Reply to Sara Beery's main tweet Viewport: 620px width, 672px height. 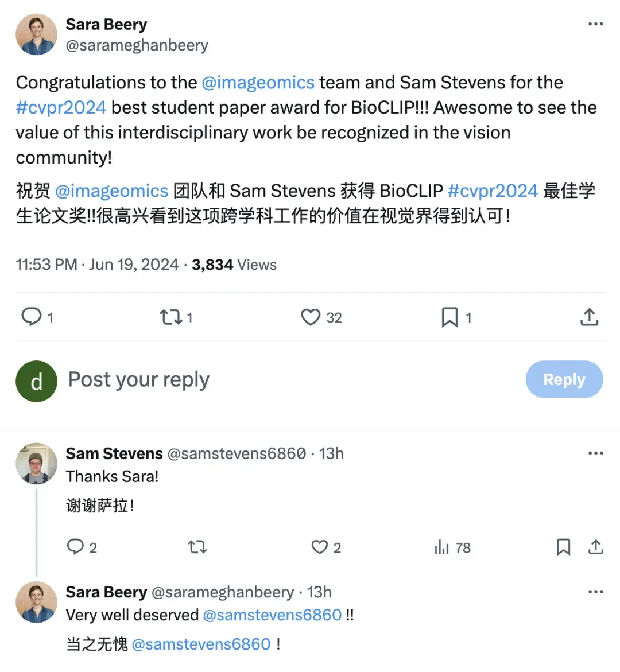coord(32,316)
